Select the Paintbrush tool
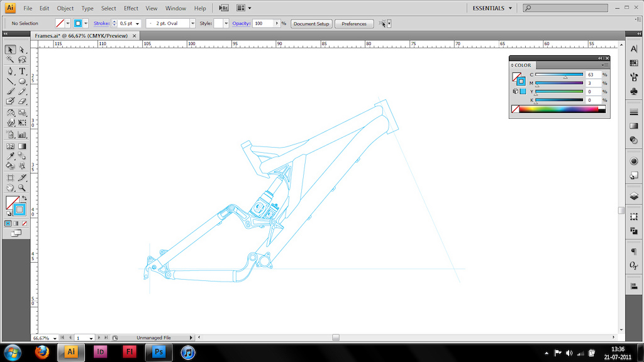 10,91
